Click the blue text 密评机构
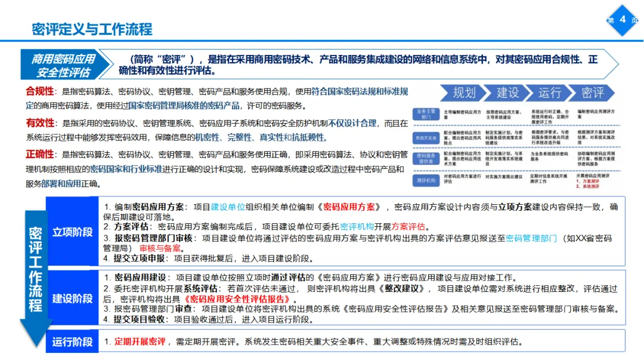This screenshot has height=363, width=644. [x=357, y=226]
